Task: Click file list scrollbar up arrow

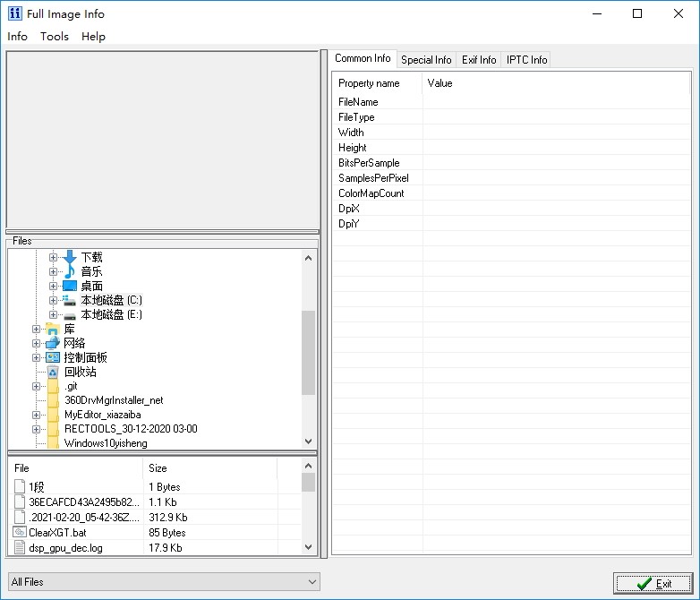Action: [x=308, y=466]
